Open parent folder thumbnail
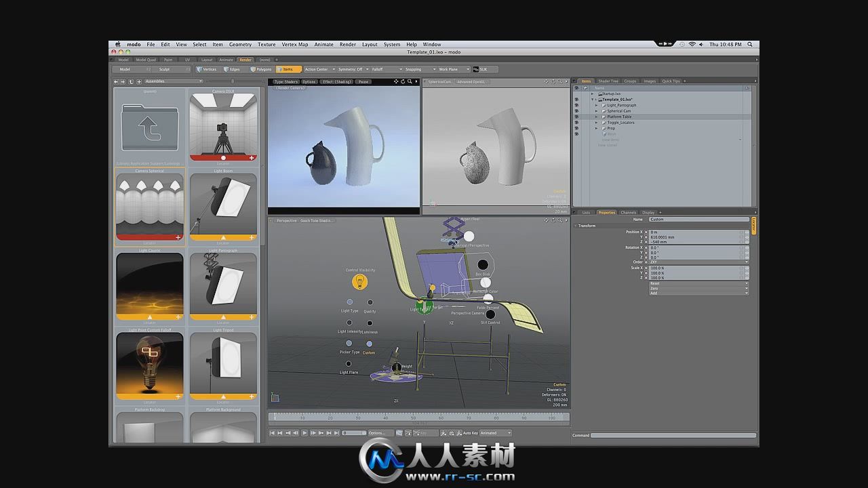Viewport: 868px width, 488px height. coord(150,127)
